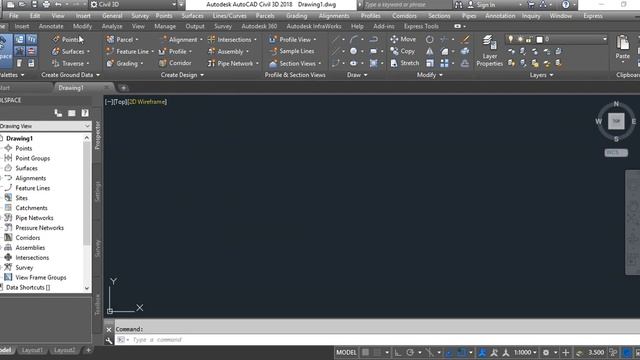The image size is (640, 360).
Task: Expand the Layers panel
Action: pos(541,75)
